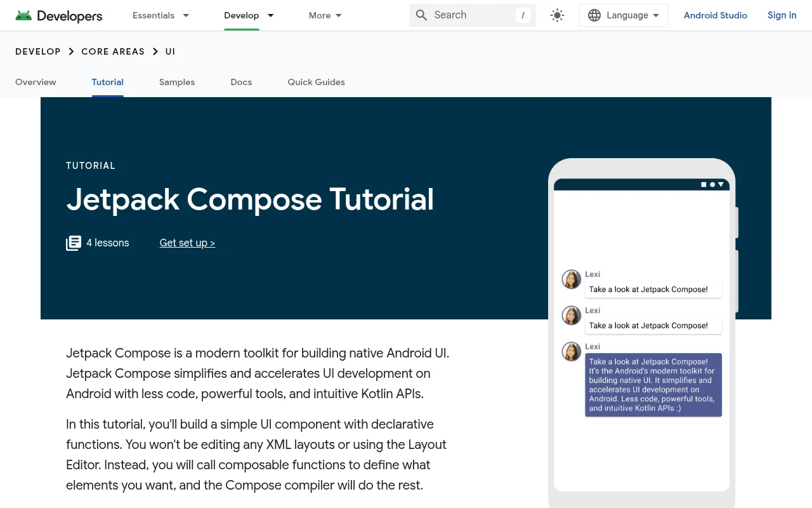The height and width of the screenshot is (508, 812).
Task: Click the purple expanded message bubble
Action: [x=653, y=385]
